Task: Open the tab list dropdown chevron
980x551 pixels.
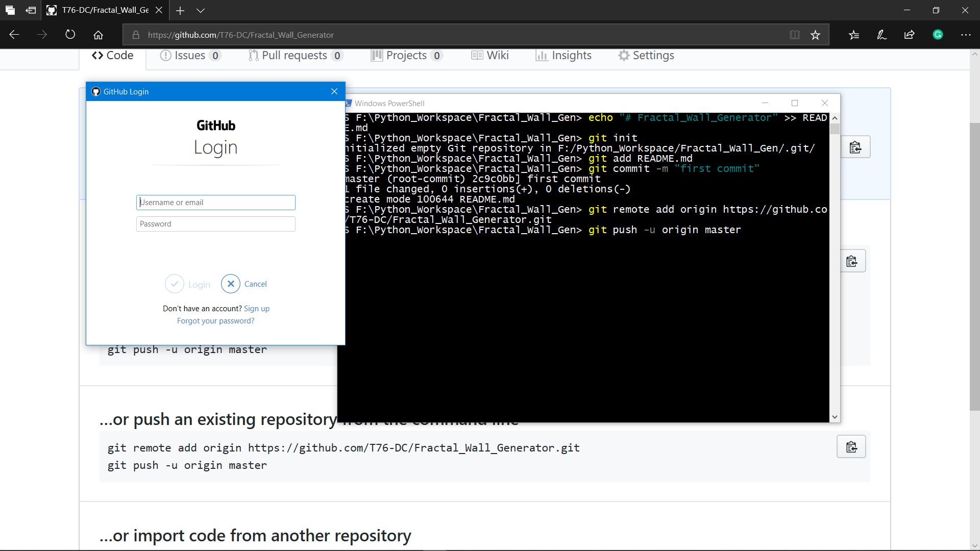Action: pyautogui.click(x=201, y=10)
